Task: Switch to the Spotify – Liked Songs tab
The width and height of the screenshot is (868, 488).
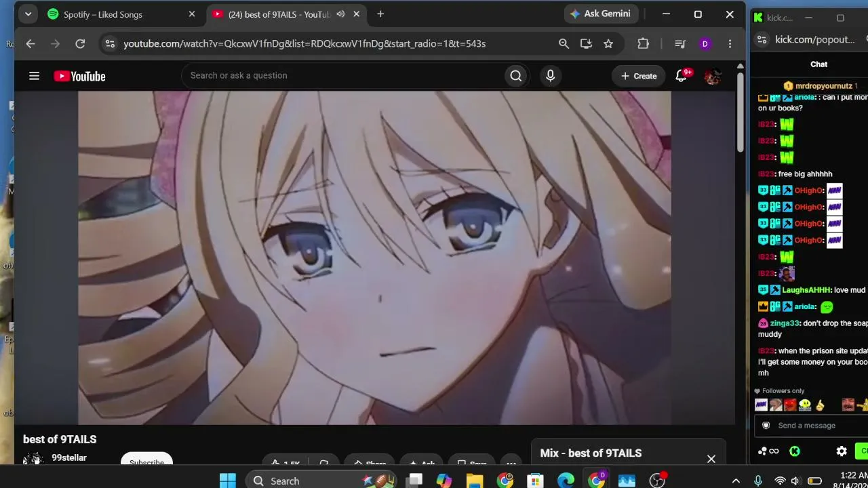Action: [122, 14]
